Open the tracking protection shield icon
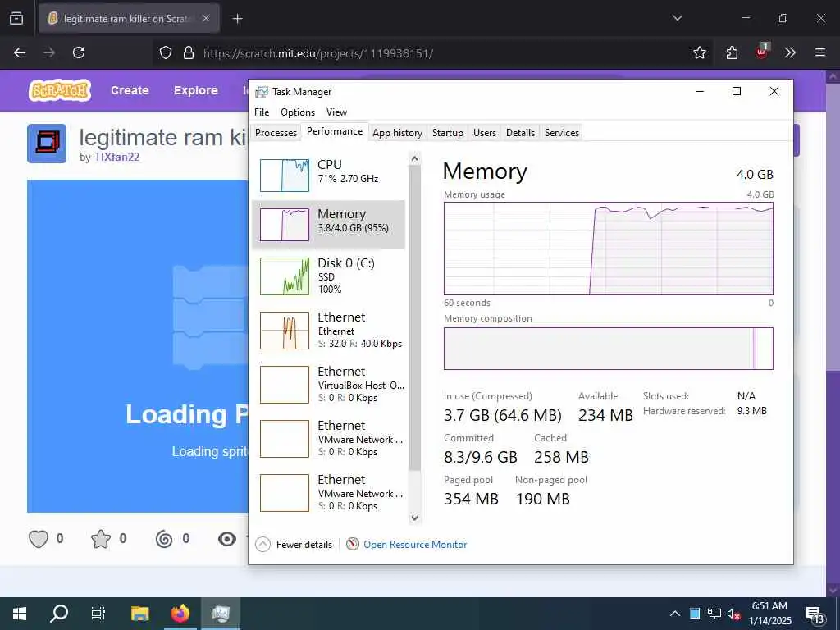 [x=166, y=53]
